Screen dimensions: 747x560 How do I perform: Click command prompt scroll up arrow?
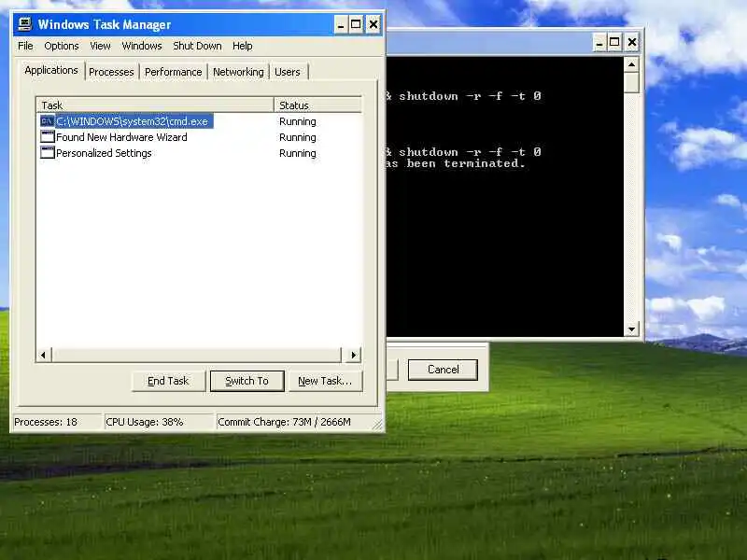coord(632,64)
